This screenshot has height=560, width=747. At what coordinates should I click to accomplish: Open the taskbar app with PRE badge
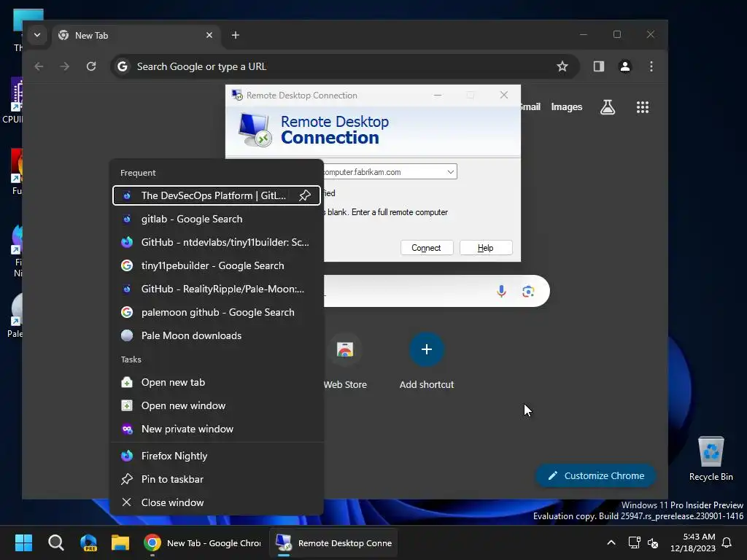pos(88,542)
